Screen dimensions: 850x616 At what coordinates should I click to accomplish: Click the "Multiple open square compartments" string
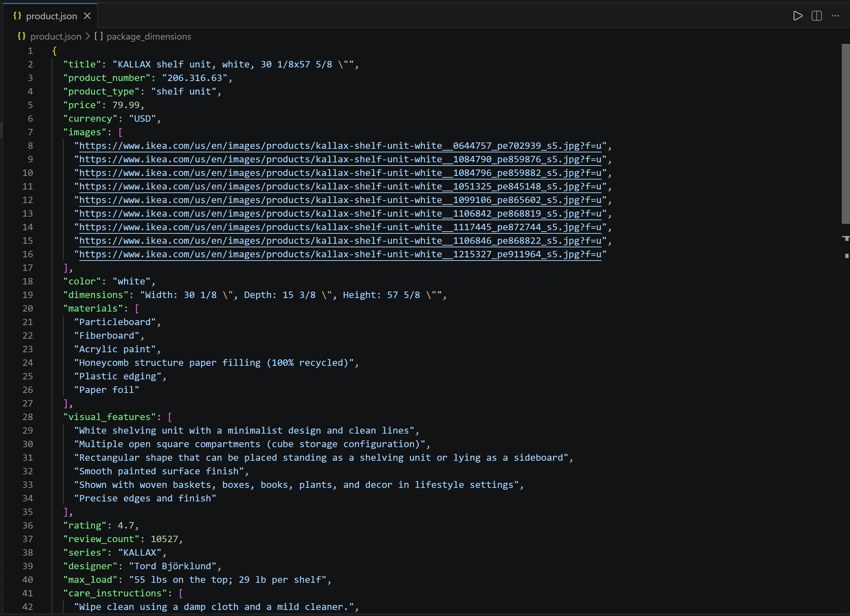pyautogui.click(x=250, y=444)
